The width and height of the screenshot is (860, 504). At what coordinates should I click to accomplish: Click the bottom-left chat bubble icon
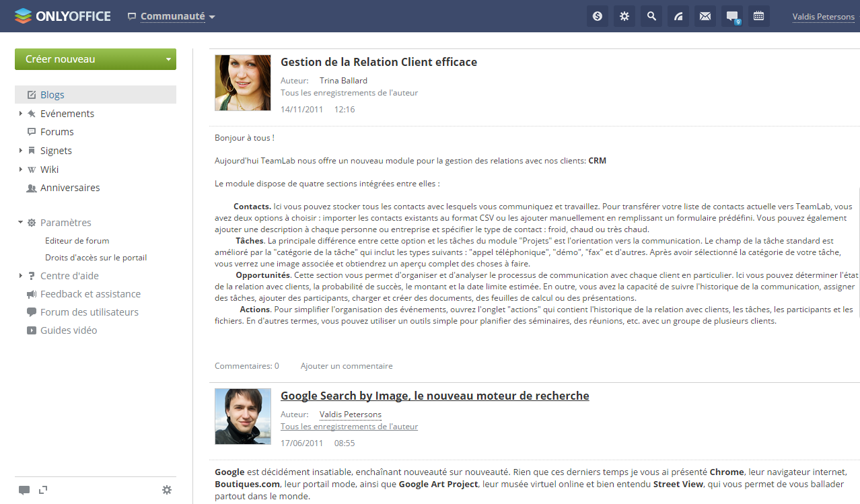point(24,490)
